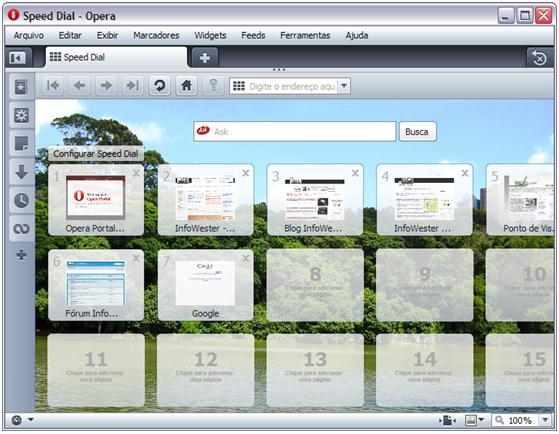Add a page to empty slot 11

[96, 370]
